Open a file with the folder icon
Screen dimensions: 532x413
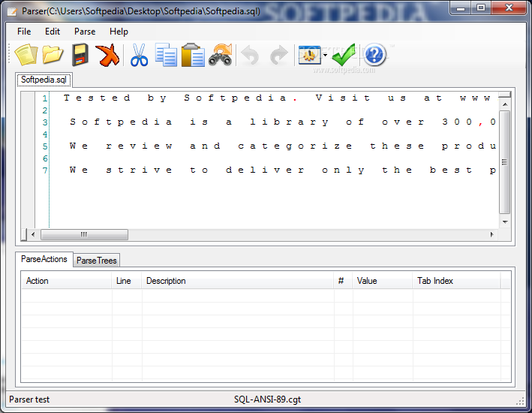pos(53,55)
